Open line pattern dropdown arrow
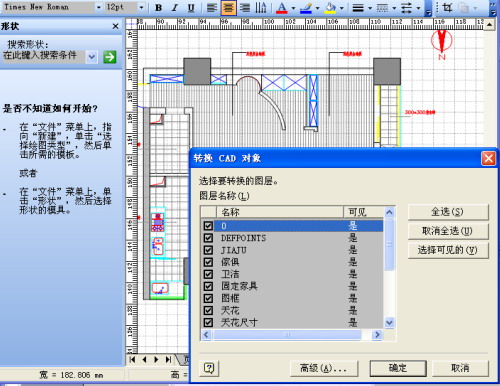 coord(394,8)
